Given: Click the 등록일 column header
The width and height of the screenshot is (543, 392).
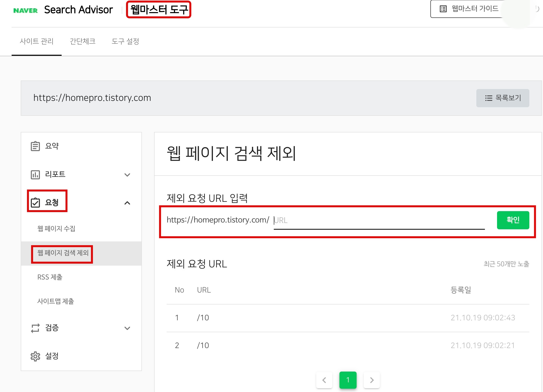Looking at the screenshot, I should [x=461, y=290].
